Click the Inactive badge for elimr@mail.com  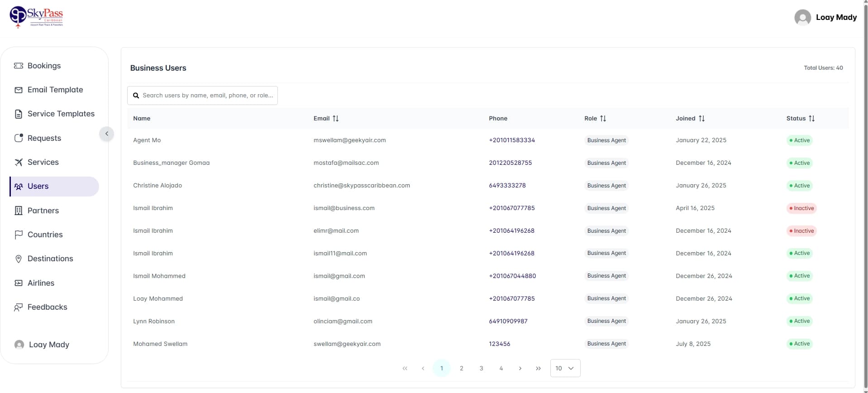point(801,231)
